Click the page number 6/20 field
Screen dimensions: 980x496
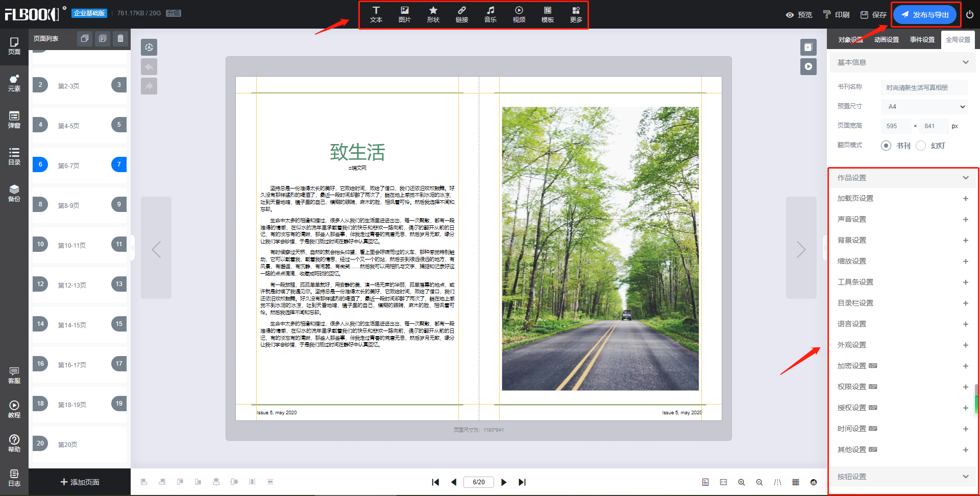tap(479, 482)
